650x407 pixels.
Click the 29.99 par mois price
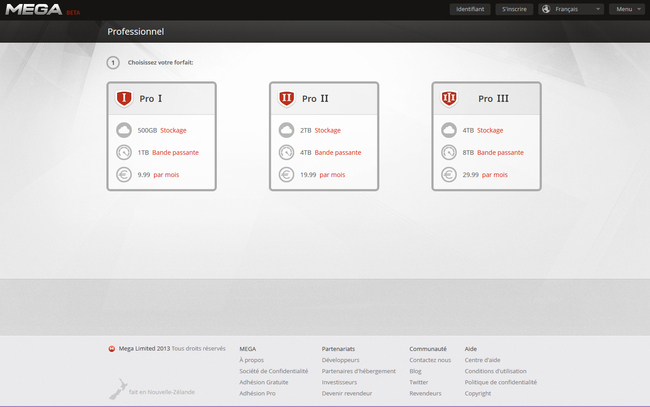point(485,175)
